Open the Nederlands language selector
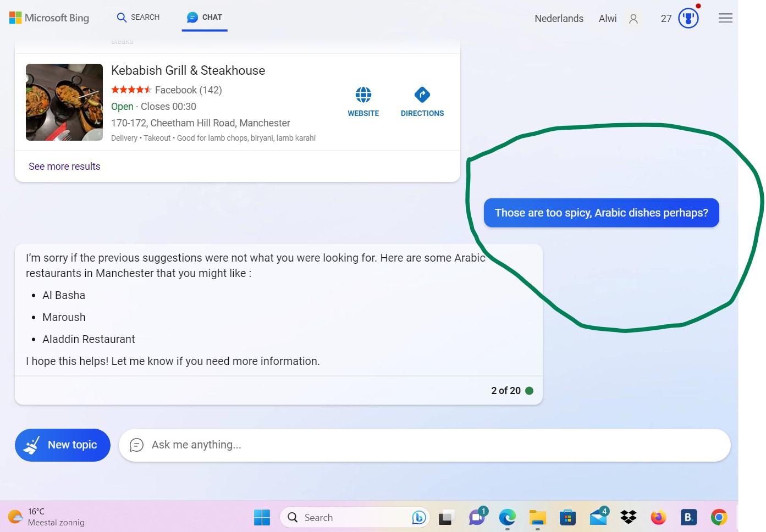Viewport: 766px width, 532px height. 559,18
